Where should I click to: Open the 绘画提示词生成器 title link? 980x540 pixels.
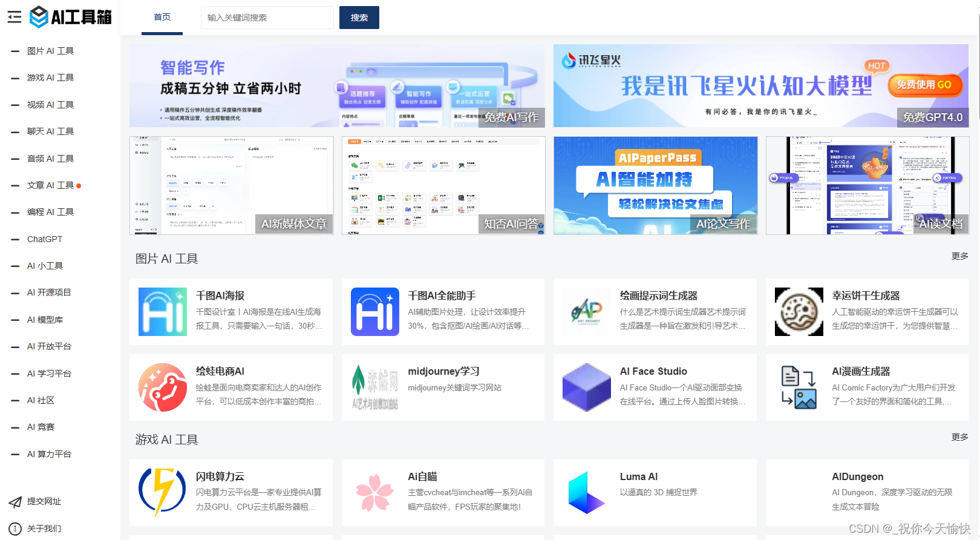(x=659, y=295)
